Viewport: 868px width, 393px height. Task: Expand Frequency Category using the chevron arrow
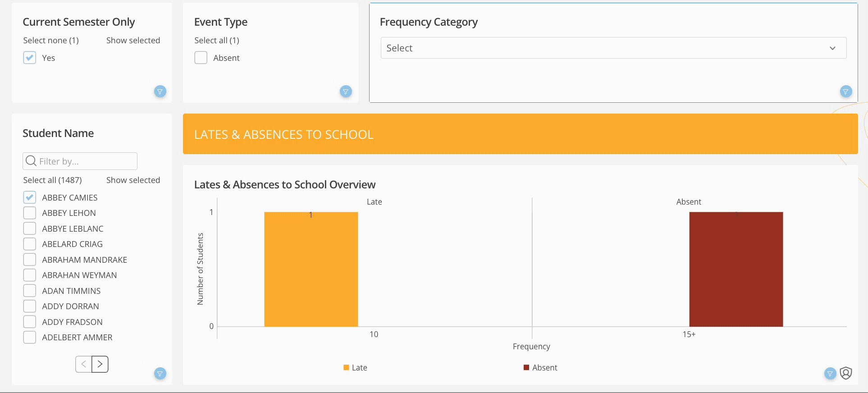832,48
